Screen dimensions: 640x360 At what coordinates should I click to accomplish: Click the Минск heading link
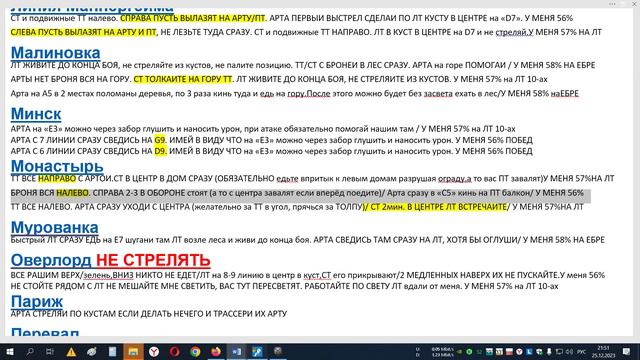tap(36, 114)
